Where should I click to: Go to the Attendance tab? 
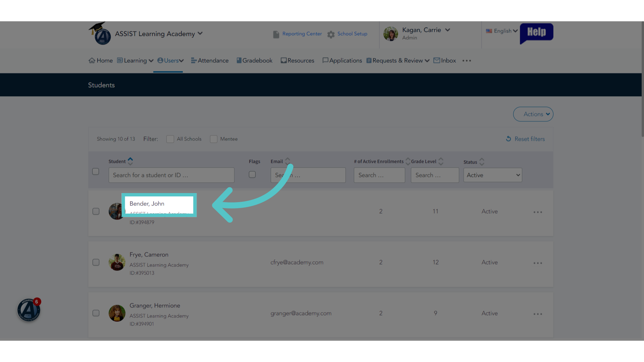210,61
